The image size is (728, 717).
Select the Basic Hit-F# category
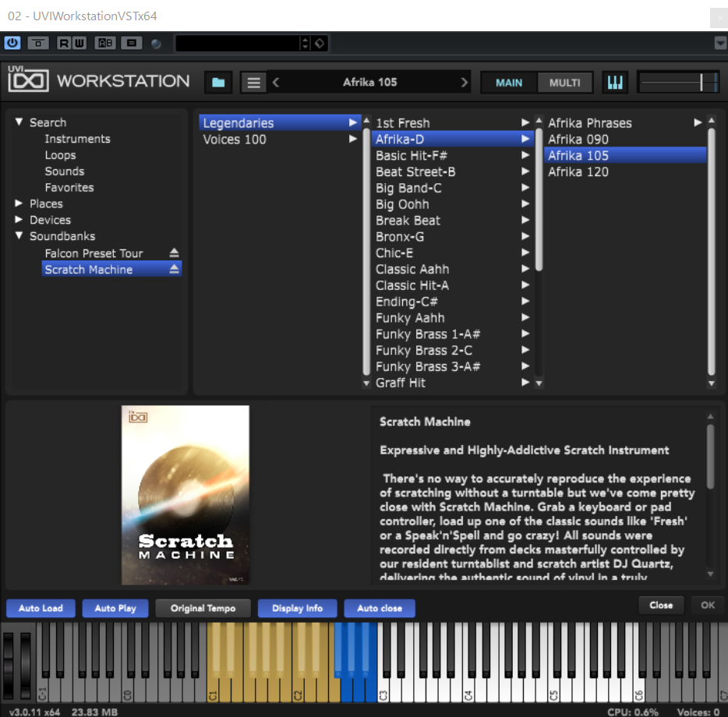coord(453,155)
